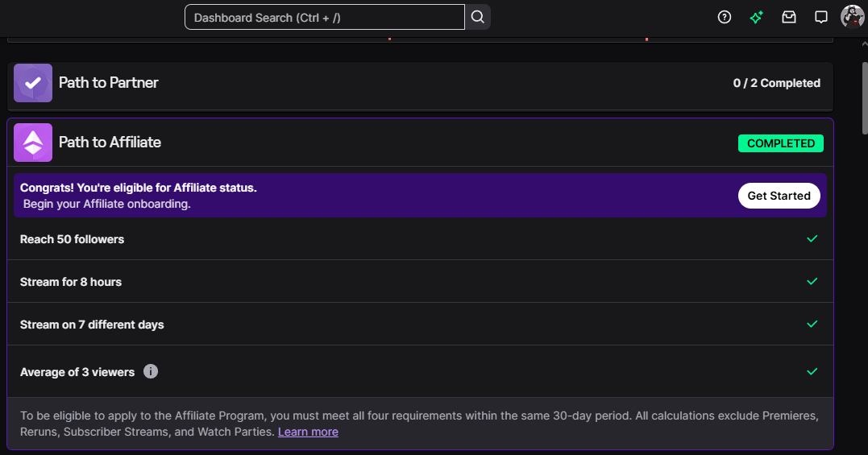Click the Reach 50 followers checkmark
The height and width of the screenshot is (455, 868).
click(x=812, y=239)
